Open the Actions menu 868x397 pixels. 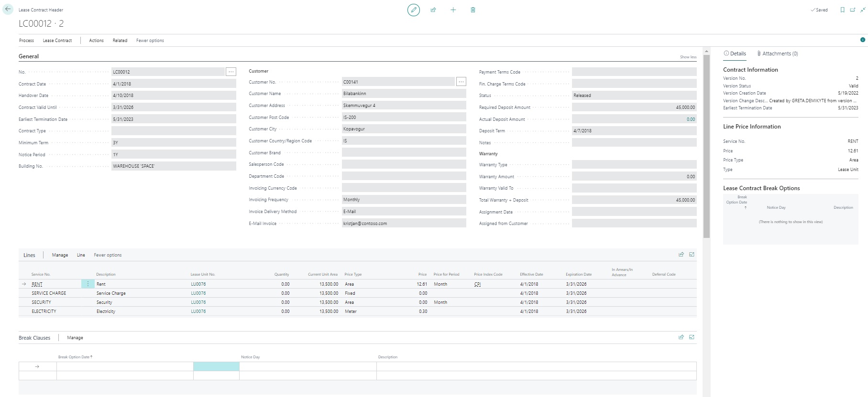(96, 41)
